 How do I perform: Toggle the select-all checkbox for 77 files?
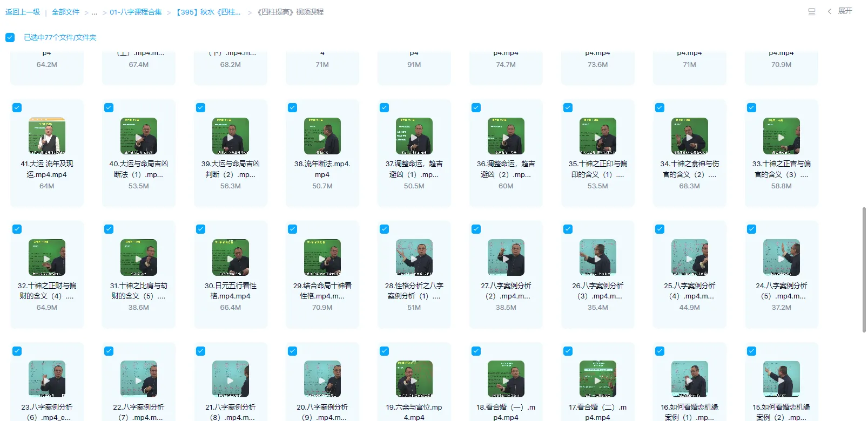point(10,37)
